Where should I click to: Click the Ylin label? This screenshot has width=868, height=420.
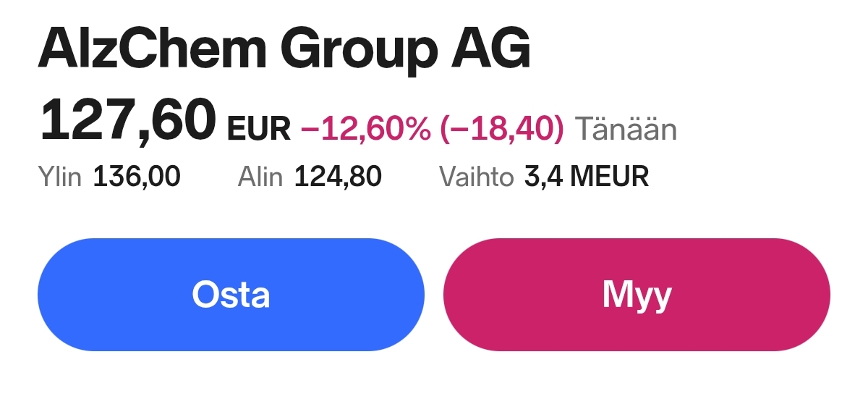point(59,176)
